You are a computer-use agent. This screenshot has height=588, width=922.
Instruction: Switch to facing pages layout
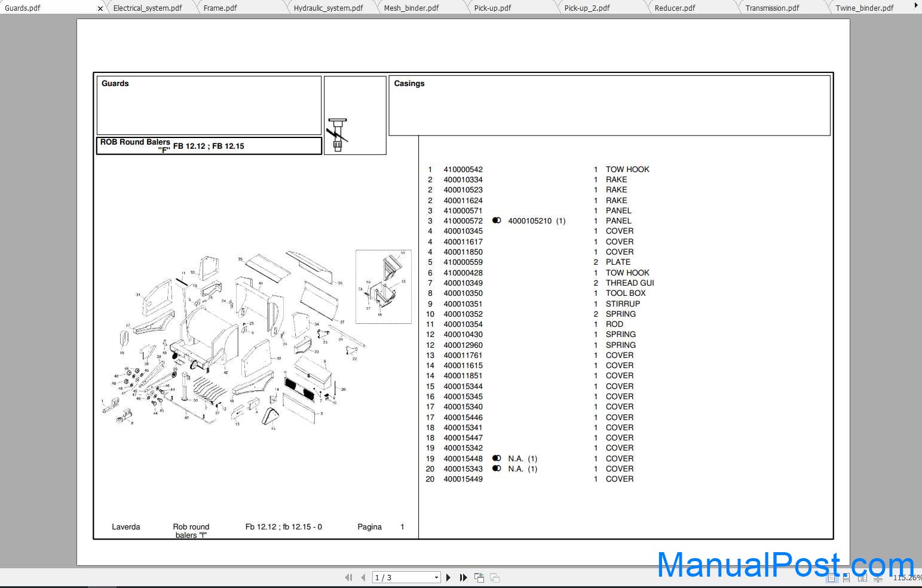tap(862, 578)
